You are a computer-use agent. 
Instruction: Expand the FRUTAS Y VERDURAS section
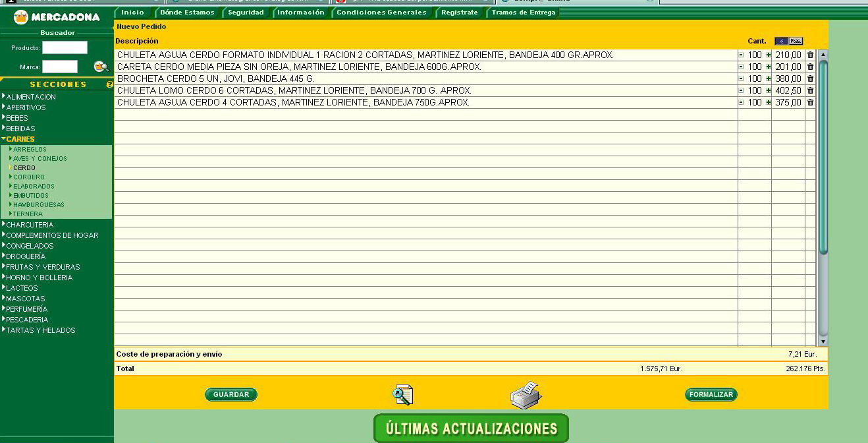(x=43, y=267)
